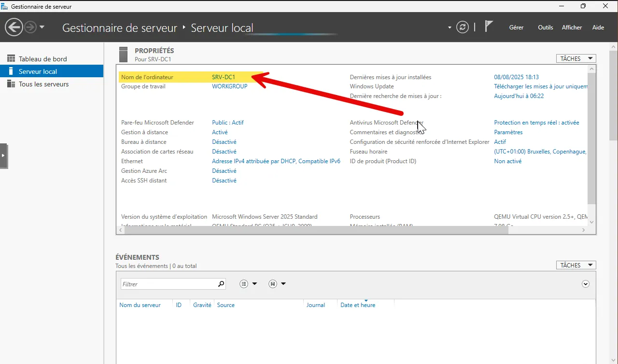The height and width of the screenshot is (364, 618).
Task: Open the Gérer menu
Action: point(516,28)
